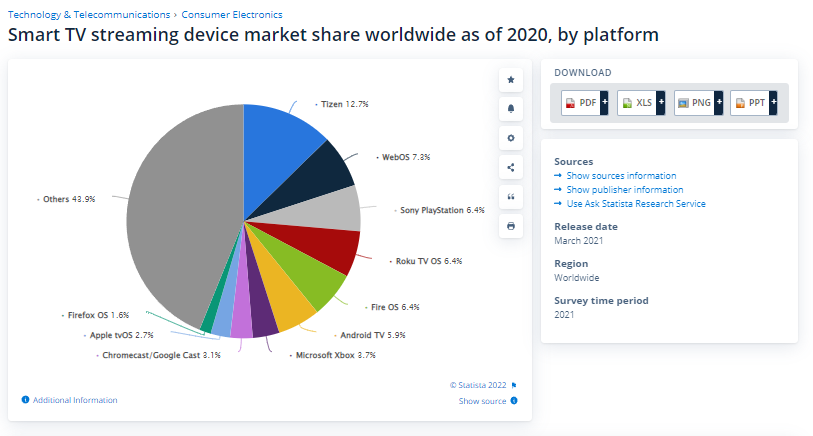Open Technology & Telecommunications breadcrumb
This screenshot has height=436, width=813.
(x=89, y=15)
